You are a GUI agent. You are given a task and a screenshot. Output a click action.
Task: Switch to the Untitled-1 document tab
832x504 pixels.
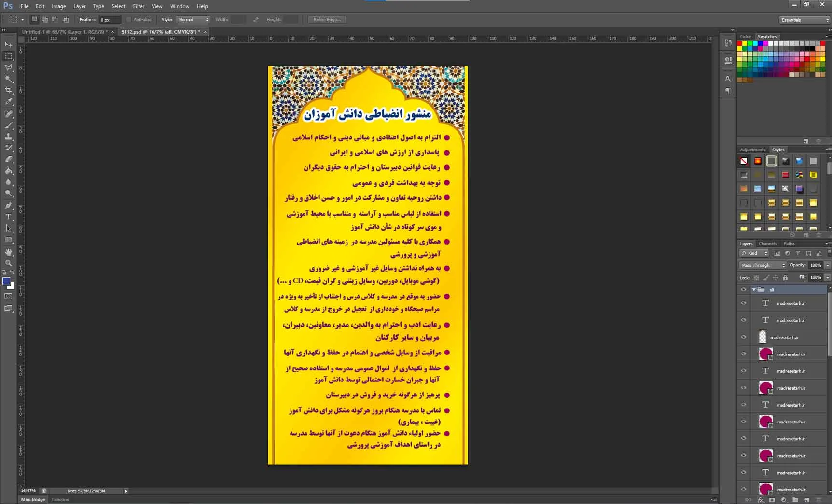(65, 32)
